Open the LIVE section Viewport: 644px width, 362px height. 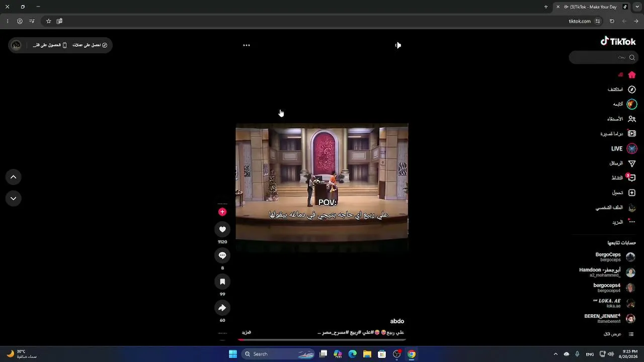(x=624, y=149)
